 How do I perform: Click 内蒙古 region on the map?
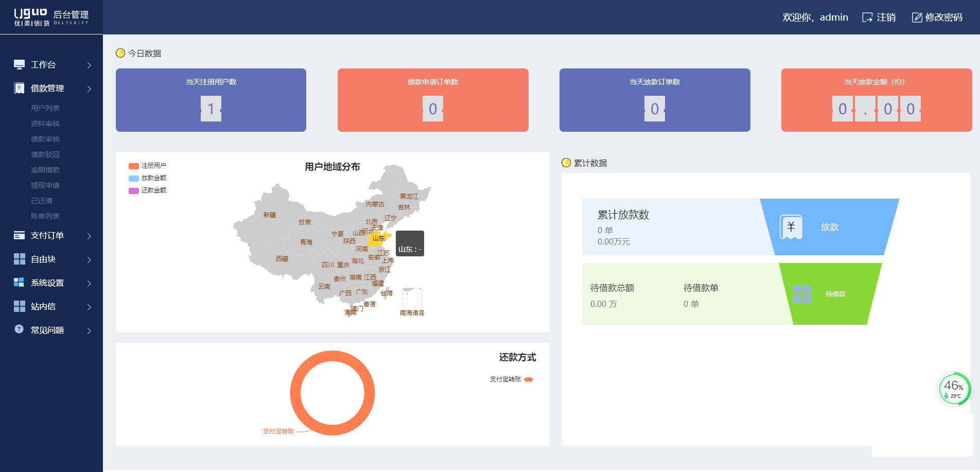coord(375,204)
